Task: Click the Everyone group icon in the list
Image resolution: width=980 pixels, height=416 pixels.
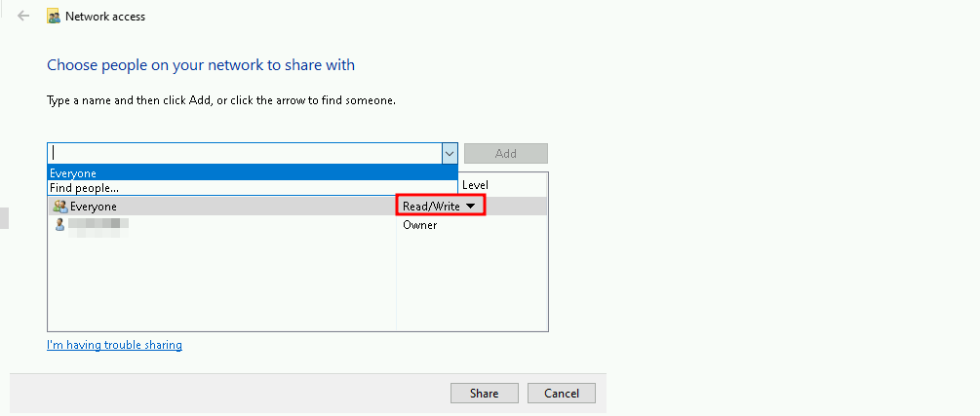Action: tap(59, 207)
